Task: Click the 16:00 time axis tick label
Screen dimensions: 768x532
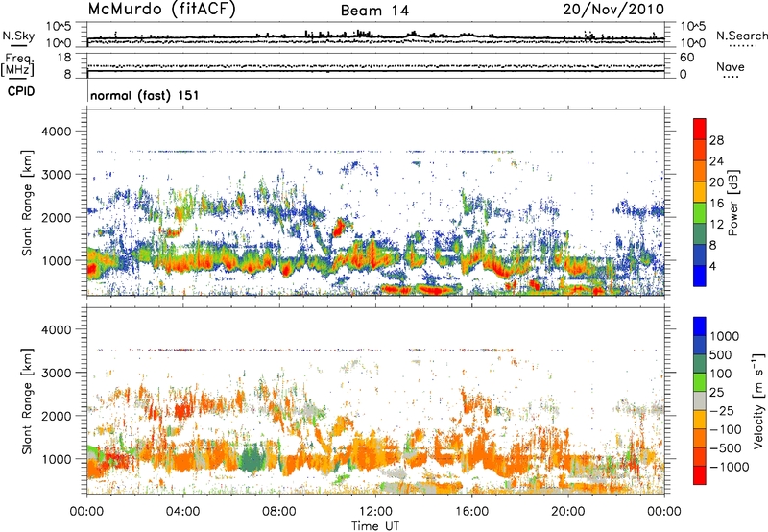Action: pyautogui.click(x=471, y=512)
